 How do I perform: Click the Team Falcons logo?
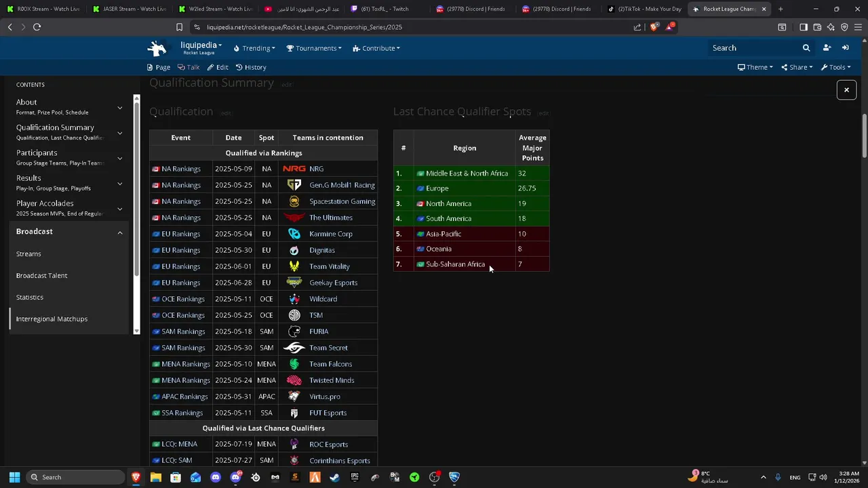point(294,364)
